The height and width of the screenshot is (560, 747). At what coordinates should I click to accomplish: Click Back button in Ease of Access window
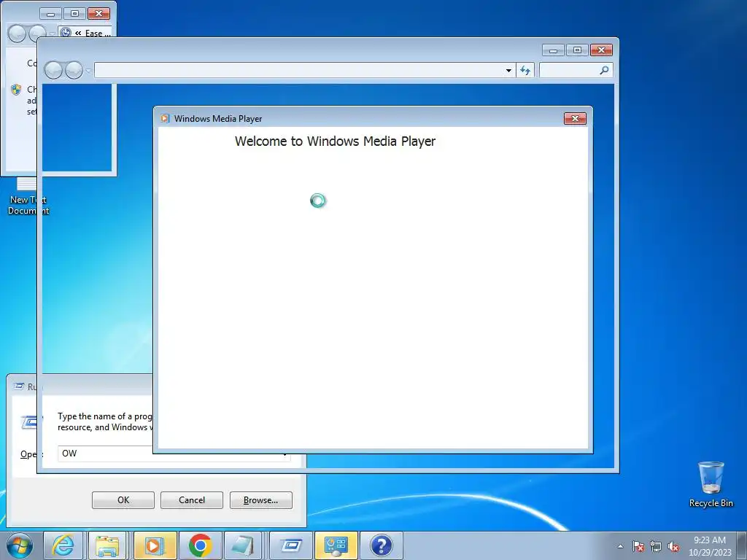point(18,34)
